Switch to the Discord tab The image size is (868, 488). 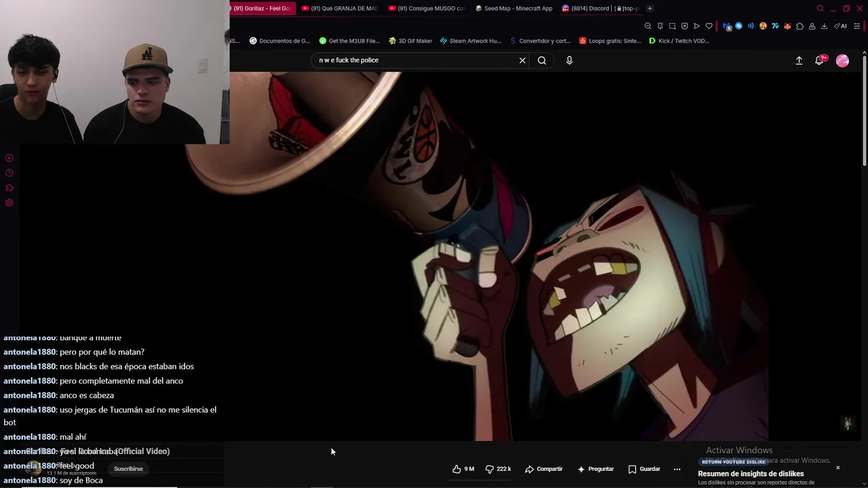(x=601, y=8)
